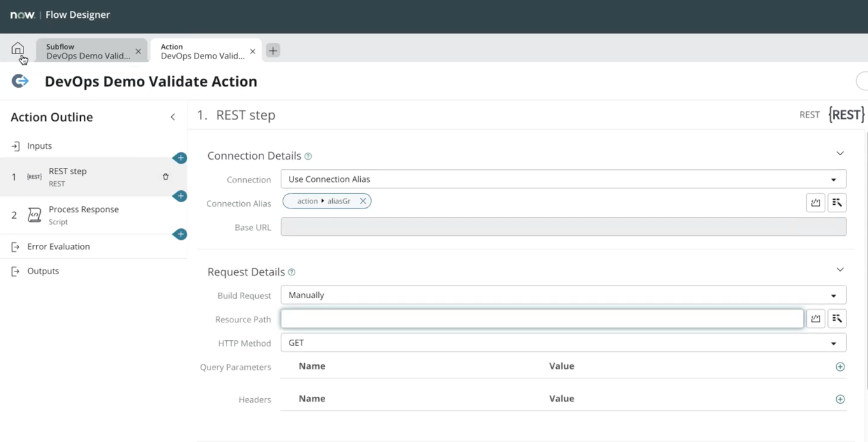Click the Outputs arrow icon
Image resolution: width=868 pixels, height=442 pixels.
click(15, 272)
